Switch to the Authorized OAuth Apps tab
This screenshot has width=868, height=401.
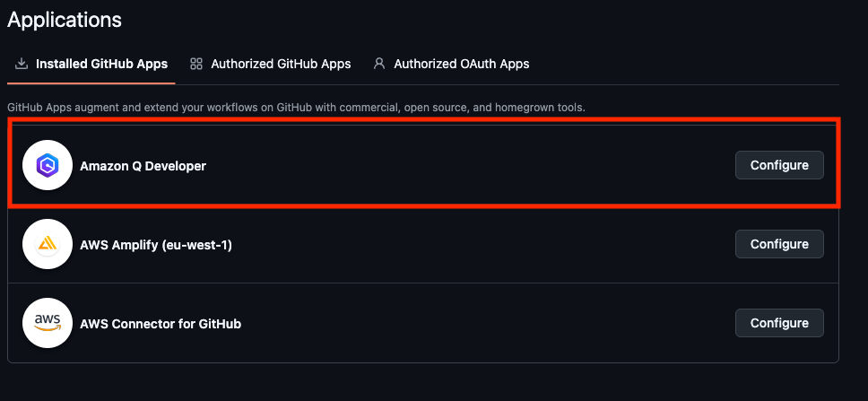[x=451, y=64]
